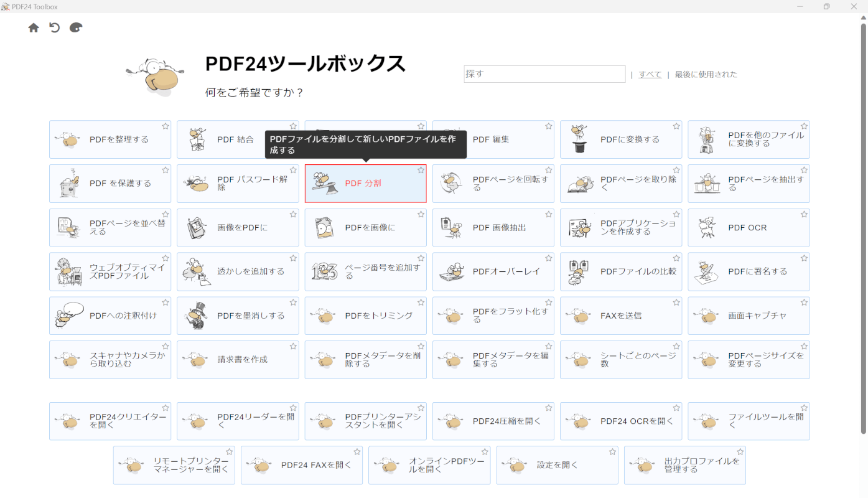Launch リモートプリンターマネージャーを開く
The height and width of the screenshot is (498, 868).
174,465
